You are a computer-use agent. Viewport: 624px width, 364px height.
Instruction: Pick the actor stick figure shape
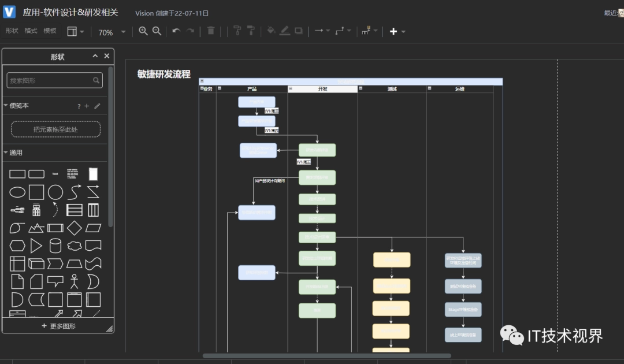75,281
